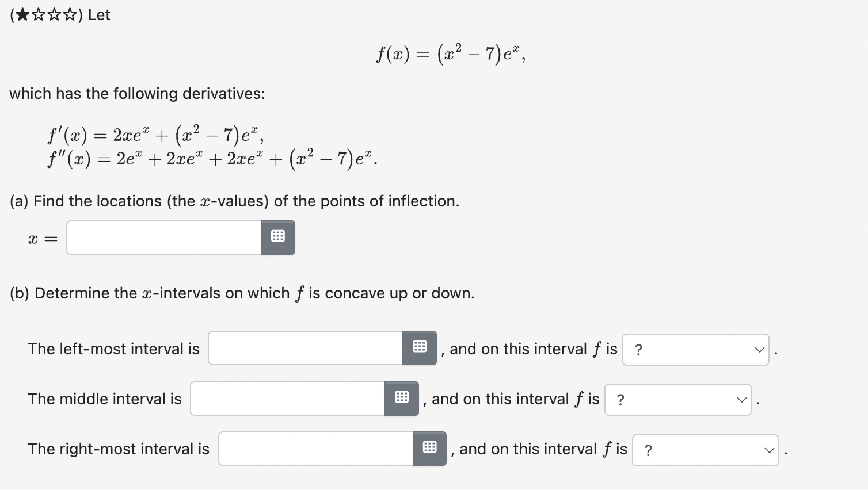Launch the equation editor beside the right-most interval box
This screenshot has width=868, height=490.
pos(429,447)
